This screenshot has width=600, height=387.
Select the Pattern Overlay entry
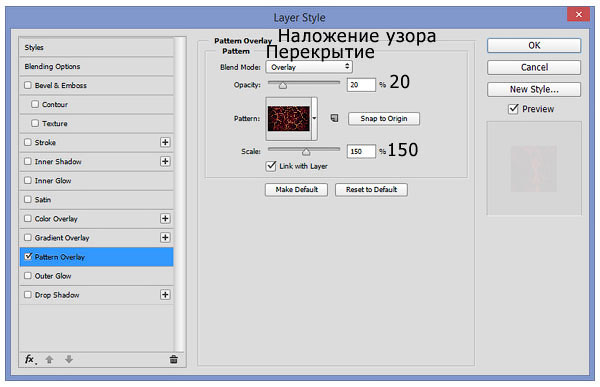click(96, 257)
